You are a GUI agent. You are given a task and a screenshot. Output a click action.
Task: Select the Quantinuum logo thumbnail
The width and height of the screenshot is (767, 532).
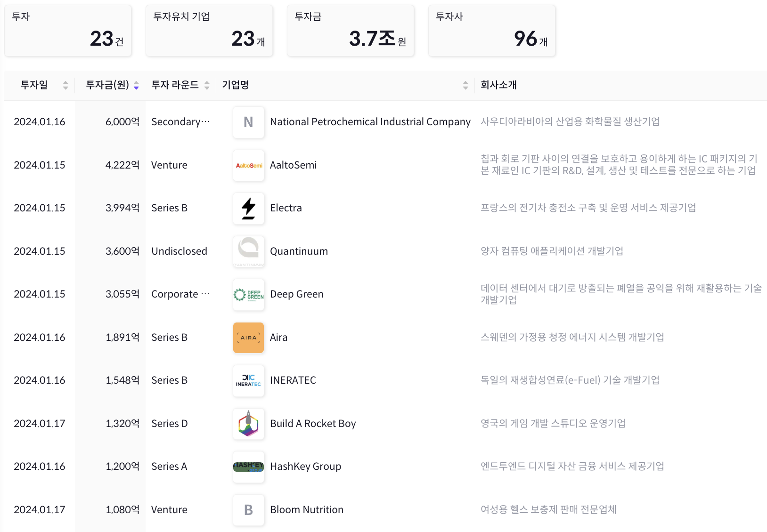pos(248,251)
